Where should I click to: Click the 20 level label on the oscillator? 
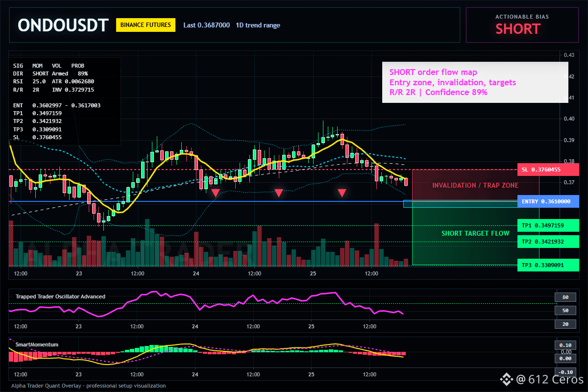(565, 324)
